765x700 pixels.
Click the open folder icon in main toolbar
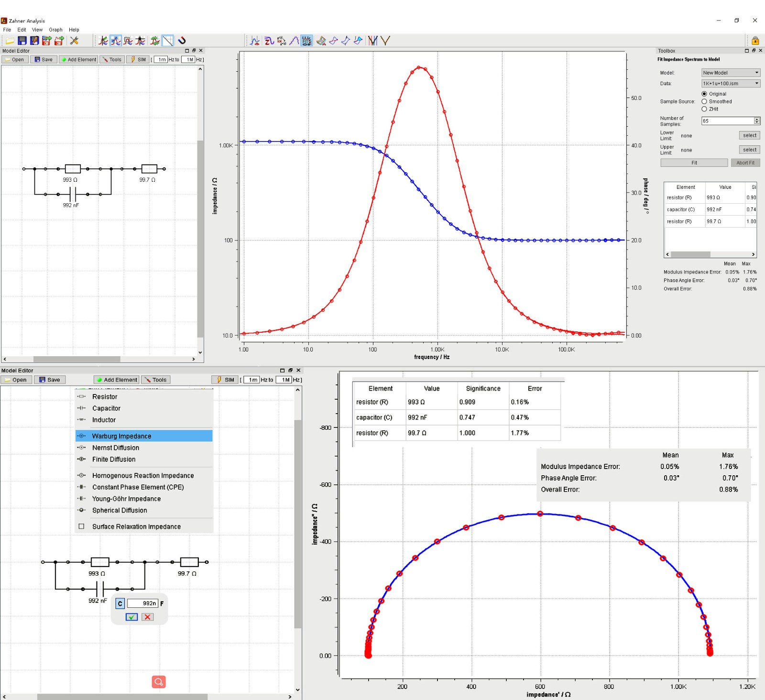point(10,41)
